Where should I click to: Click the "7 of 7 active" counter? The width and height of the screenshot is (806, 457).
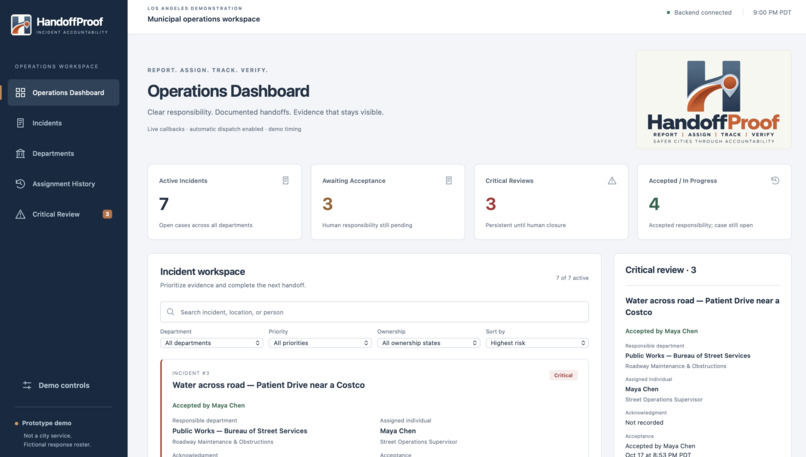click(572, 278)
